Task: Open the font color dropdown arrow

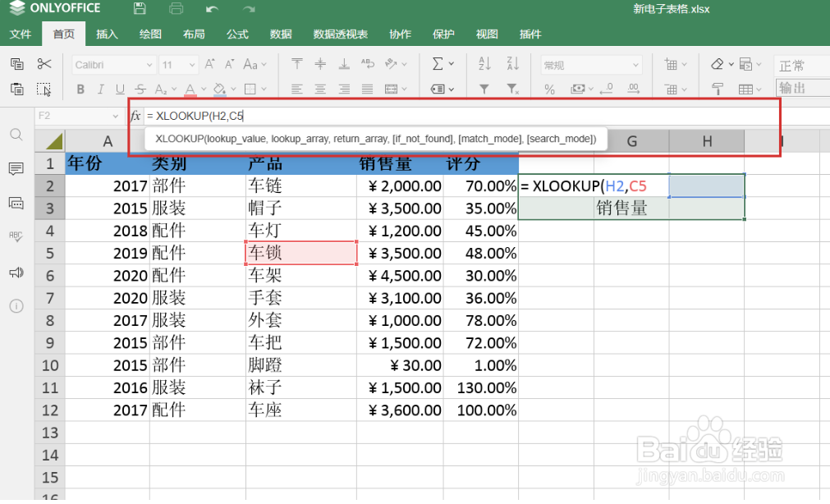Action: (x=204, y=89)
